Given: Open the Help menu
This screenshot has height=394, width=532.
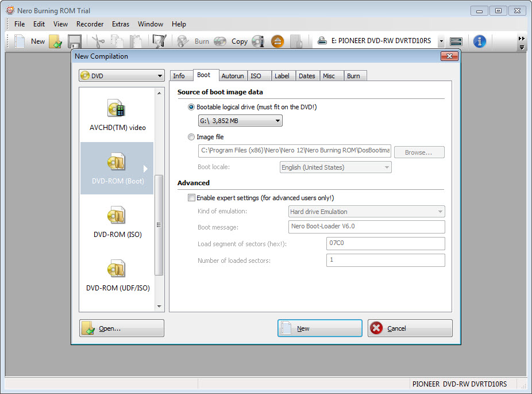Looking at the screenshot, I should 179,24.
